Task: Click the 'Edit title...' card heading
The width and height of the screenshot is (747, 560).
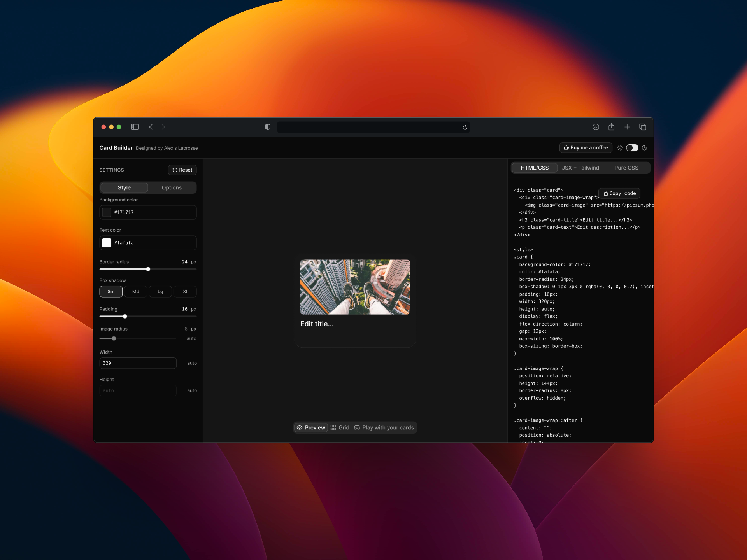Action: pos(317,324)
